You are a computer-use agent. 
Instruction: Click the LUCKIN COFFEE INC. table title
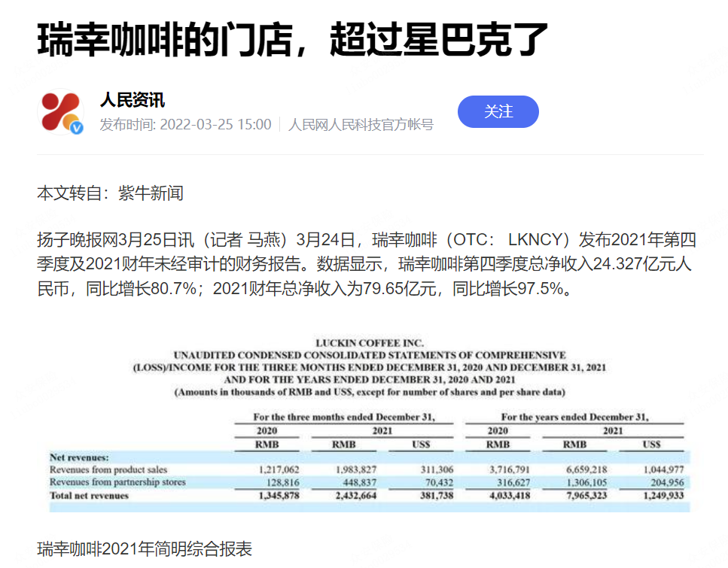click(370, 343)
